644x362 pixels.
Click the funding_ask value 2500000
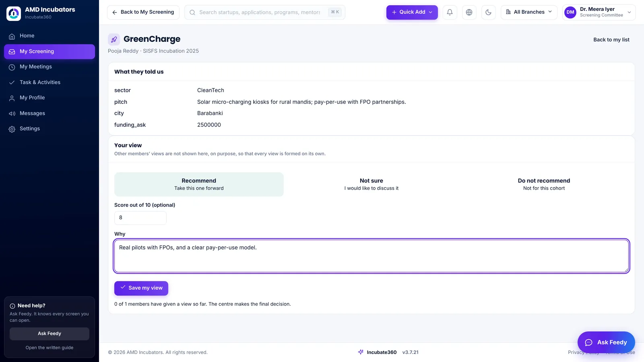[x=209, y=125]
